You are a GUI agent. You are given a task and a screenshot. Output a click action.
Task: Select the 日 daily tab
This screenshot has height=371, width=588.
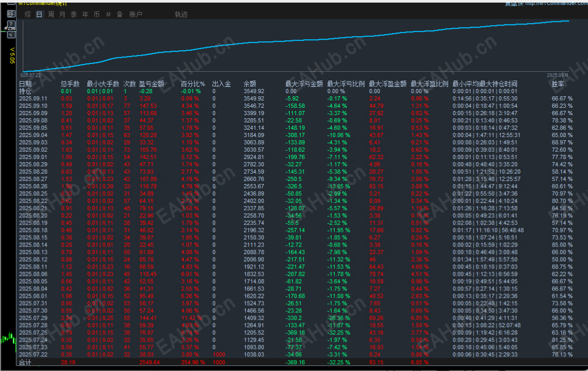pyautogui.click(x=39, y=14)
